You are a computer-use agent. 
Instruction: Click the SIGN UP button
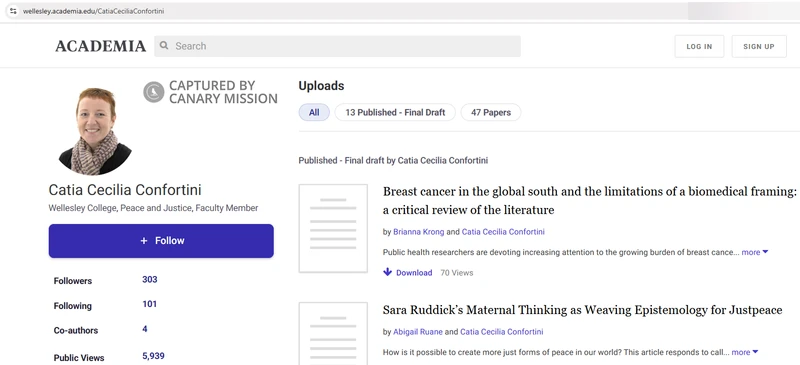click(x=759, y=46)
